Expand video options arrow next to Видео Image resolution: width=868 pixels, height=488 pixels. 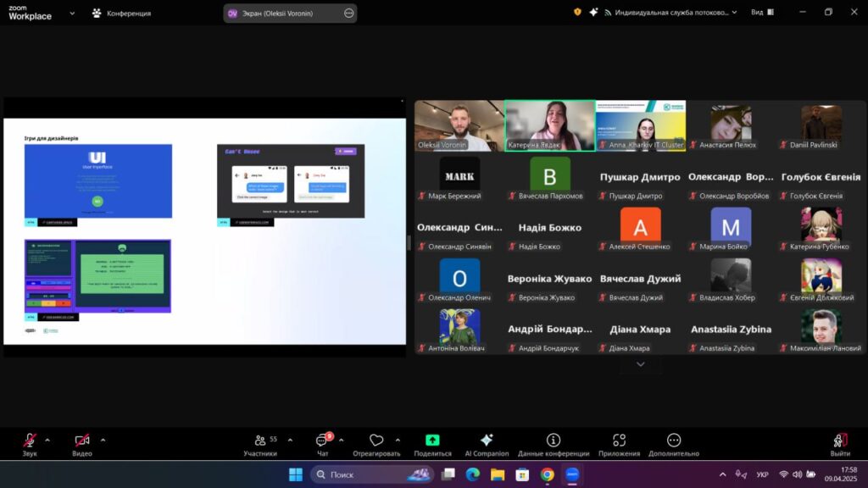(103, 441)
